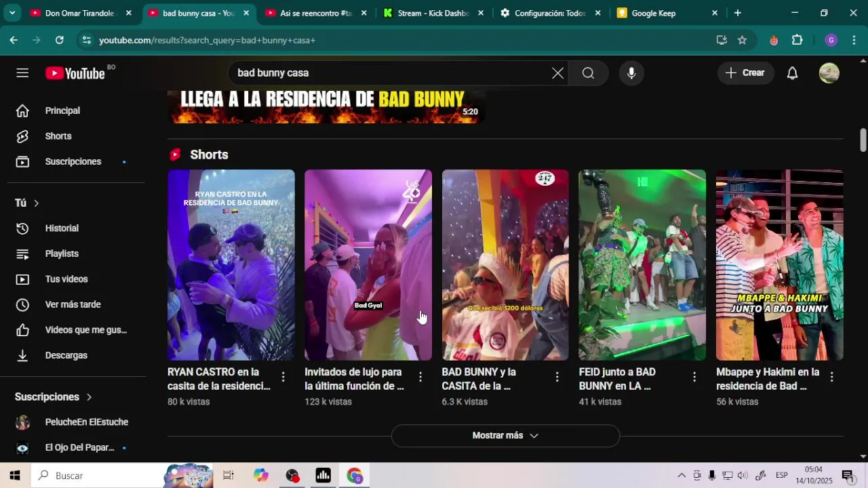Expand Mostrar más shorts
Viewport: 868px width, 488px height.
pyautogui.click(x=505, y=436)
